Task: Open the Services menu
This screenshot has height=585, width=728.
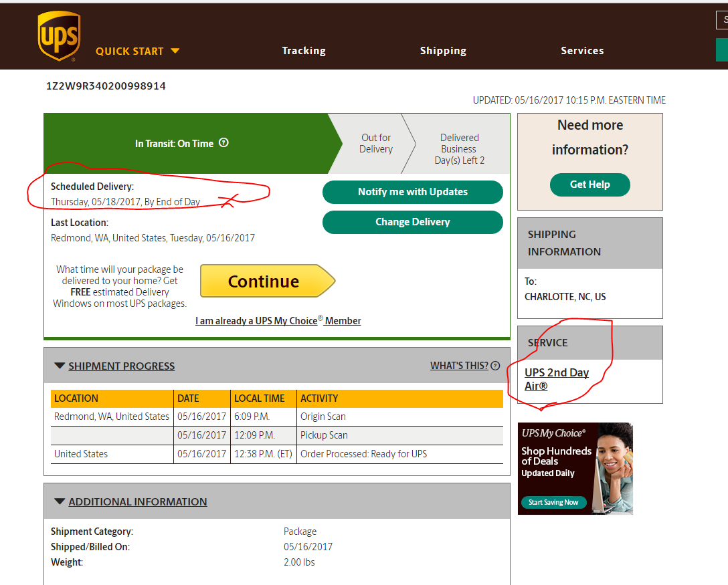Action: click(x=582, y=51)
